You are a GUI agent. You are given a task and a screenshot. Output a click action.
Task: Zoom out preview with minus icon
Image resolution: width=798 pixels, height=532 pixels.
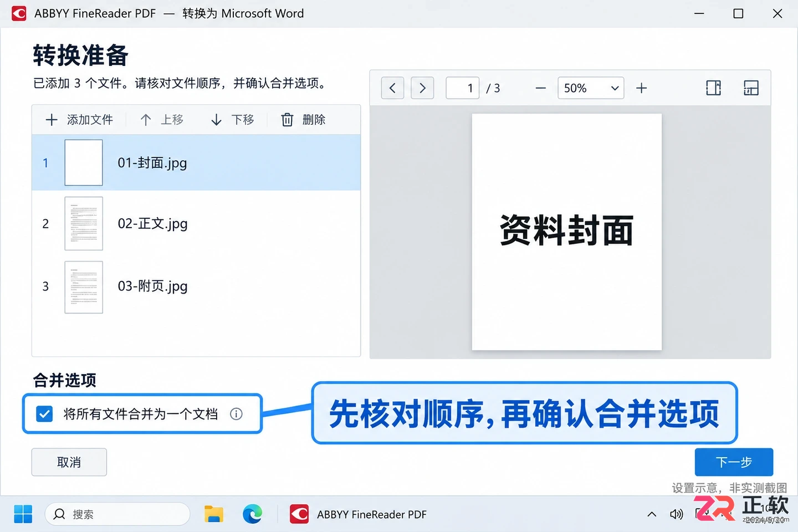[541, 88]
